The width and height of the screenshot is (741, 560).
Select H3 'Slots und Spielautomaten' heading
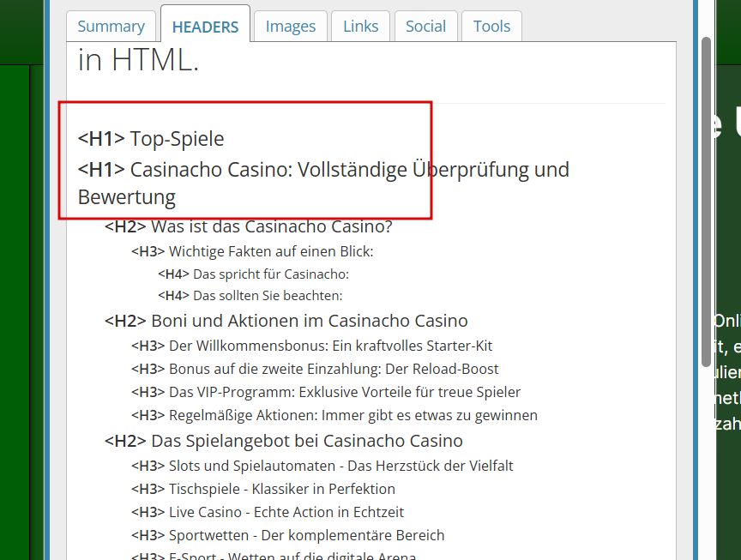coord(322,466)
